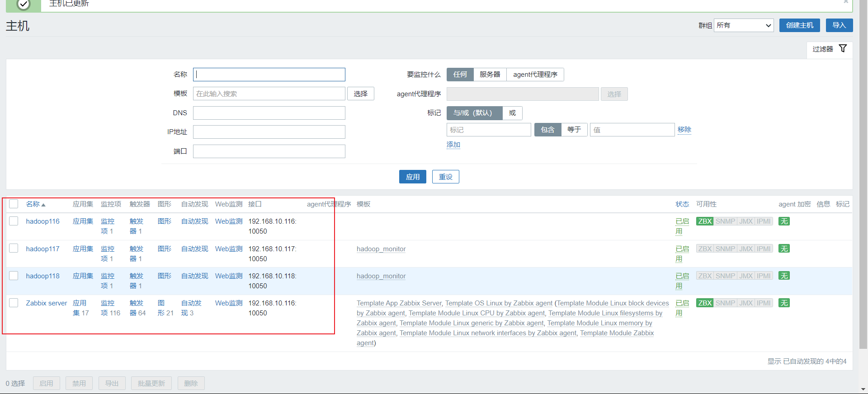The image size is (868, 394).
Task: Open 应用集 17 for Zabbix server
Action: [x=80, y=308]
